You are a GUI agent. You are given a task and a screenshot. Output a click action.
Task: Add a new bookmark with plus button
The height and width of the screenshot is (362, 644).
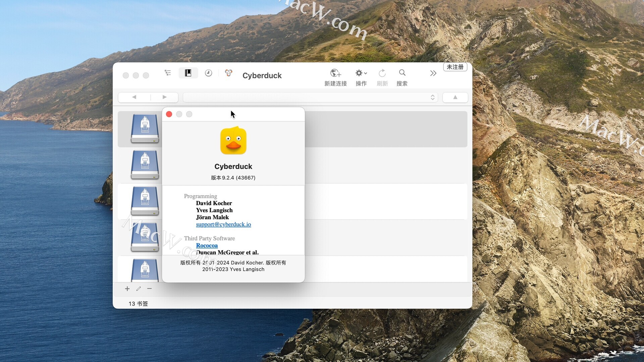click(127, 289)
